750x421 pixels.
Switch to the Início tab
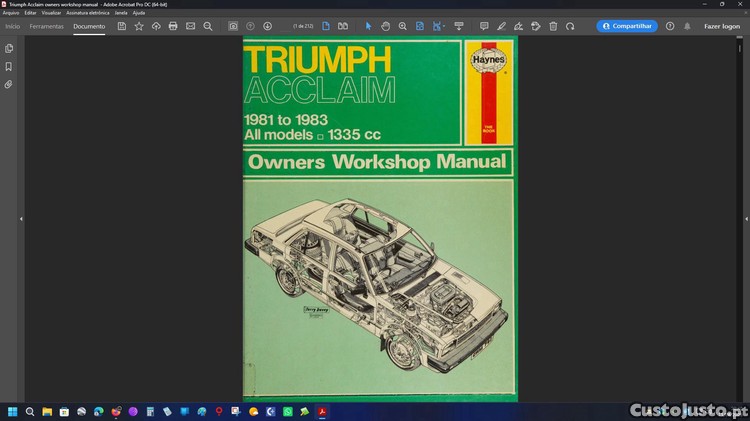[13, 26]
